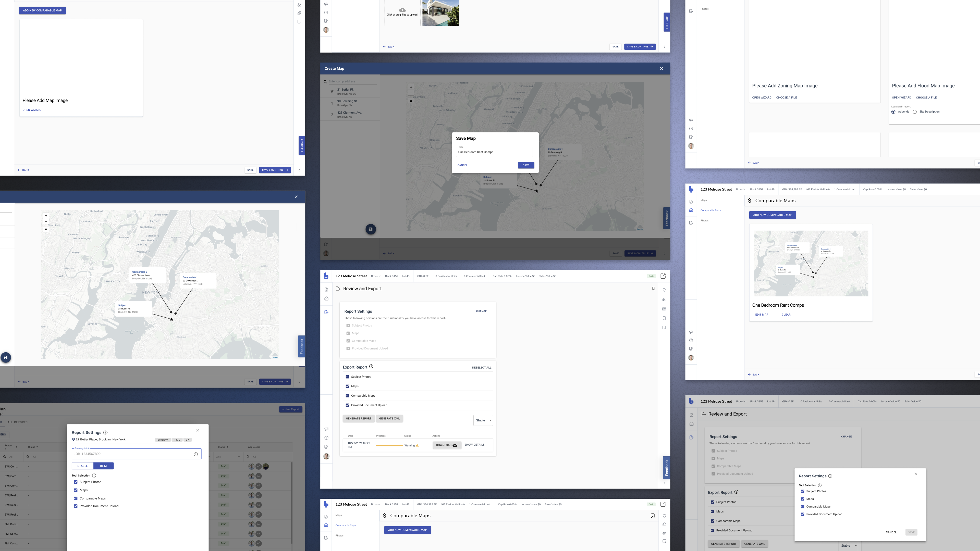
Task: Click star marker beside 21 Butler Pl. list entry
Action: [332, 91]
